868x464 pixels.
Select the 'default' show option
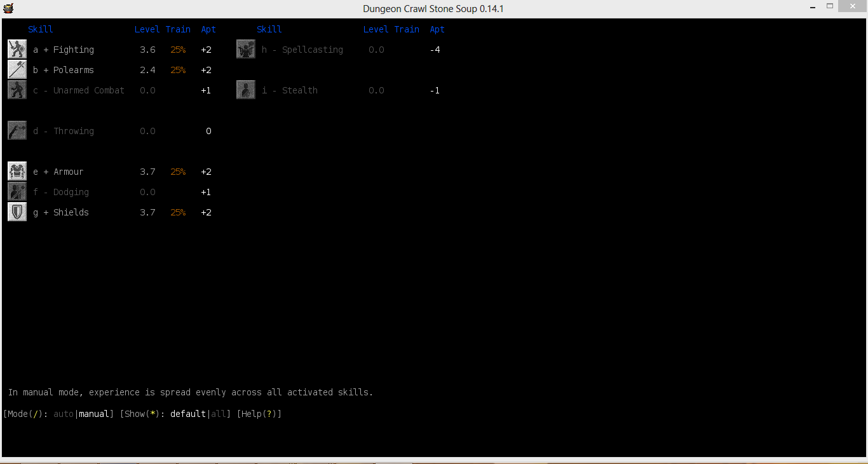point(188,414)
